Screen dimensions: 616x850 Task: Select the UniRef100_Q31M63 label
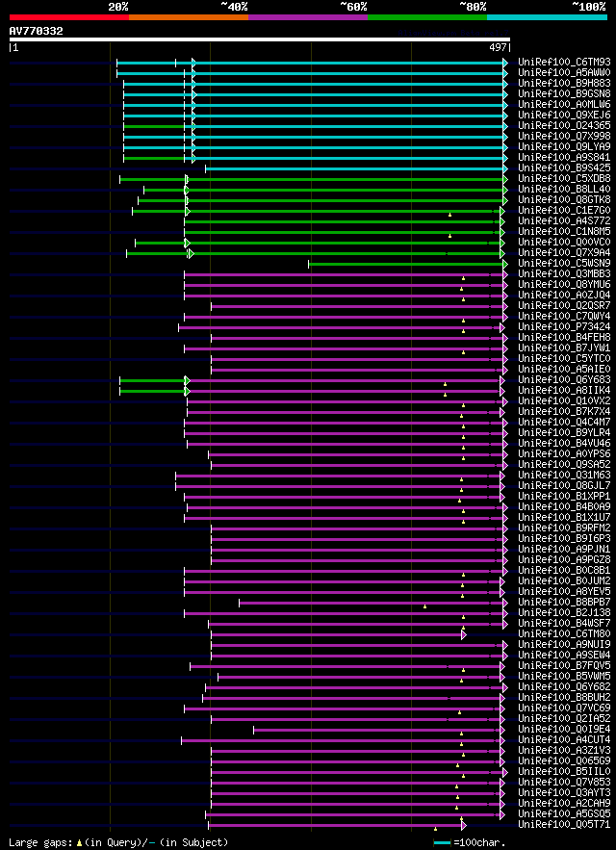564,475
